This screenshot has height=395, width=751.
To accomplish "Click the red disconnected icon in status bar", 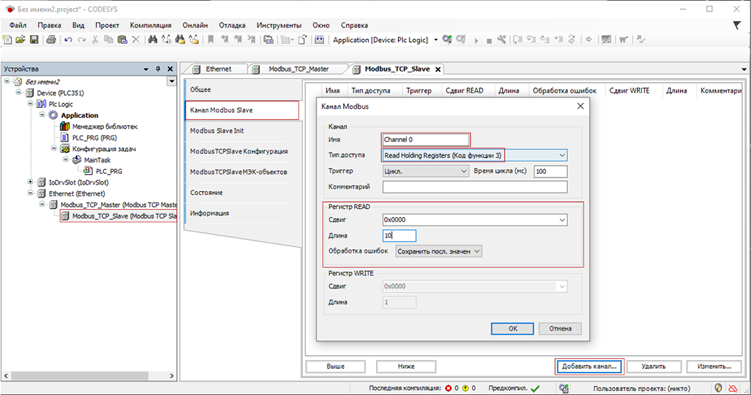I will click(732, 388).
